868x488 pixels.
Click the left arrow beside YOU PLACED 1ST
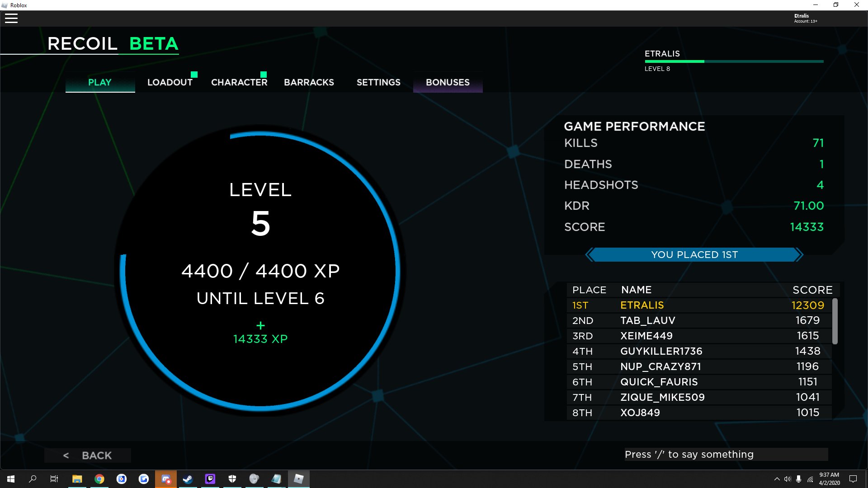[x=590, y=255]
